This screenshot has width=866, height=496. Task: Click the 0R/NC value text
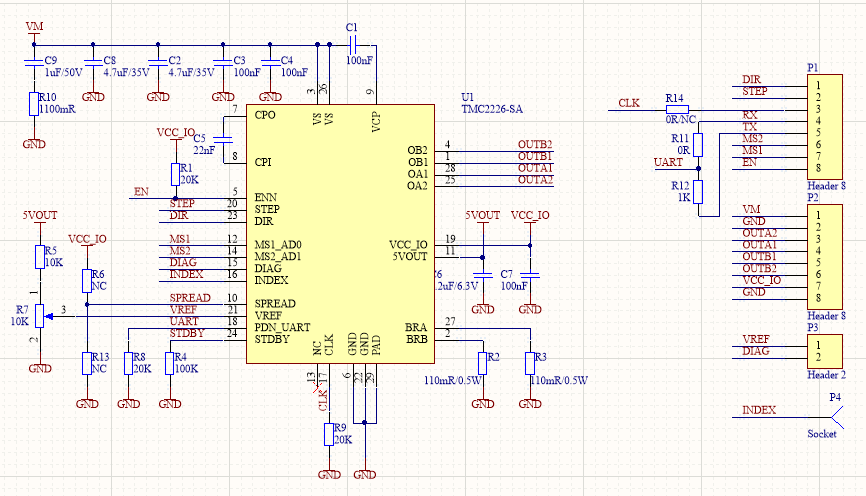coord(680,119)
